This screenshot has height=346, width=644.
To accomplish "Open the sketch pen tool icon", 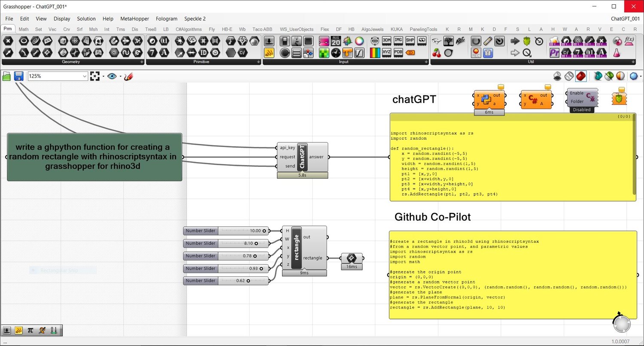I will 128,76.
